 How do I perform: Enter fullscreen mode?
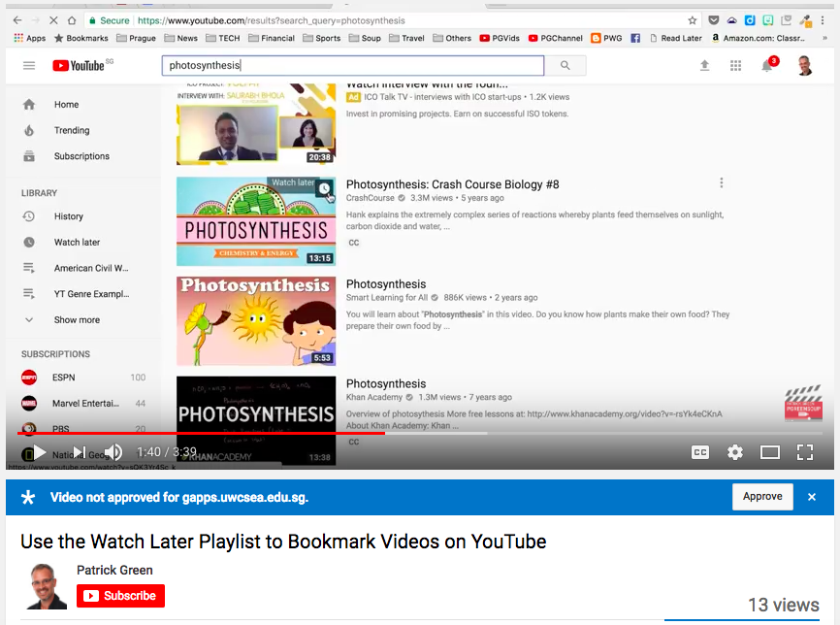tap(805, 452)
